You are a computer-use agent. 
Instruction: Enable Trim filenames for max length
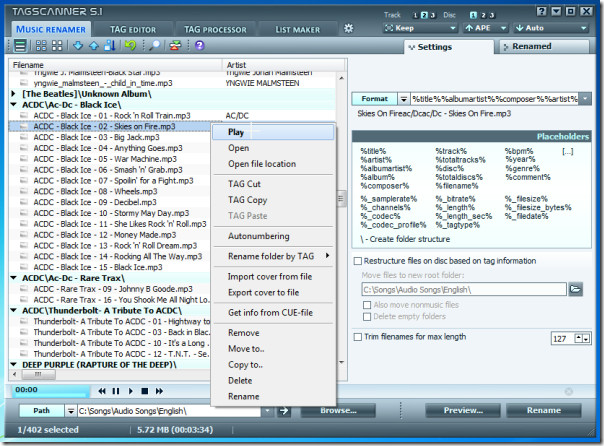[x=357, y=337]
